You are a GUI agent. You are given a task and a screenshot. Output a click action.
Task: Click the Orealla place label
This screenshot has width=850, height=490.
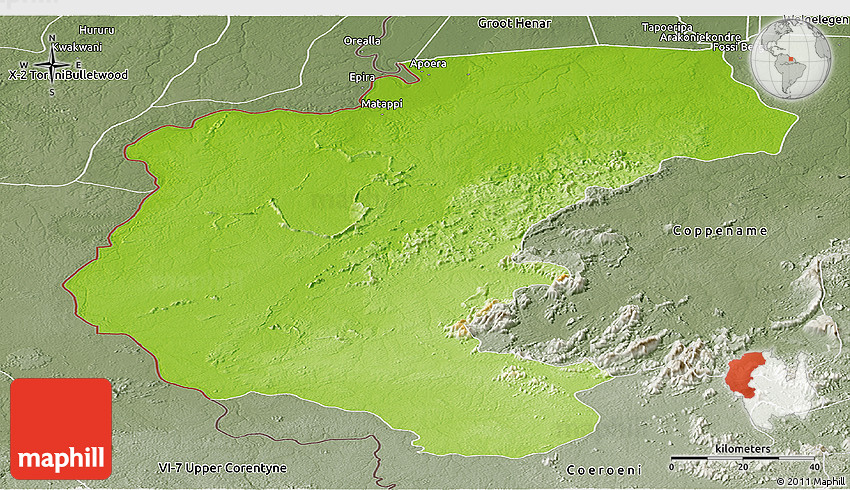click(x=362, y=41)
